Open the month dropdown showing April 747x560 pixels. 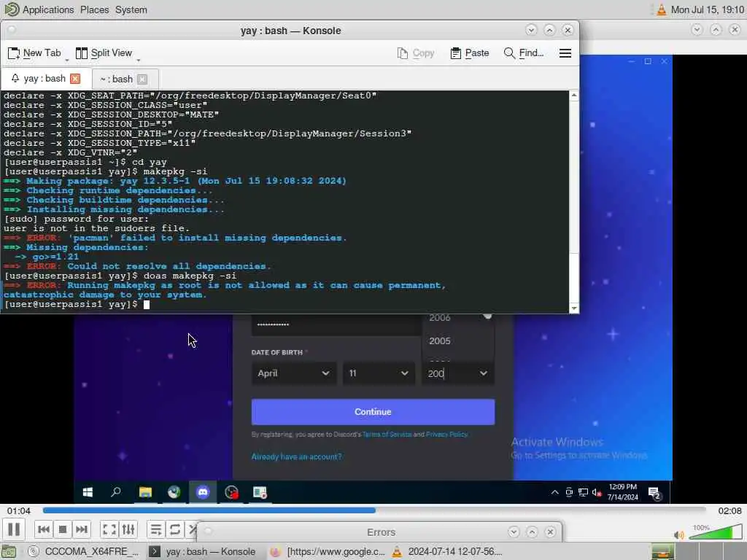pyautogui.click(x=293, y=373)
